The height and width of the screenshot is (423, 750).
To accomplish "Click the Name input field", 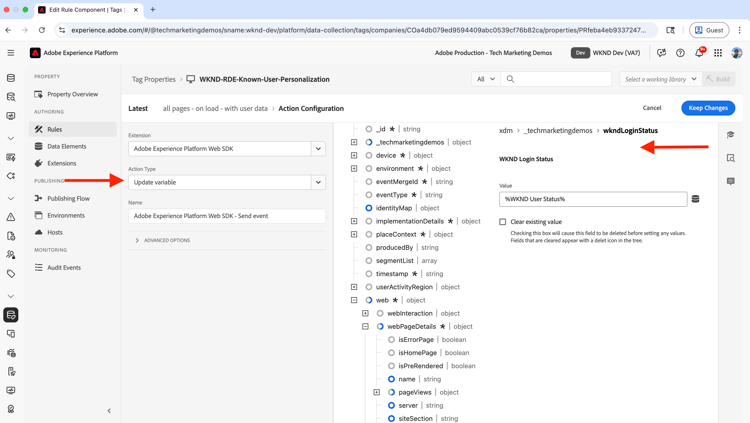I will click(227, 216).
